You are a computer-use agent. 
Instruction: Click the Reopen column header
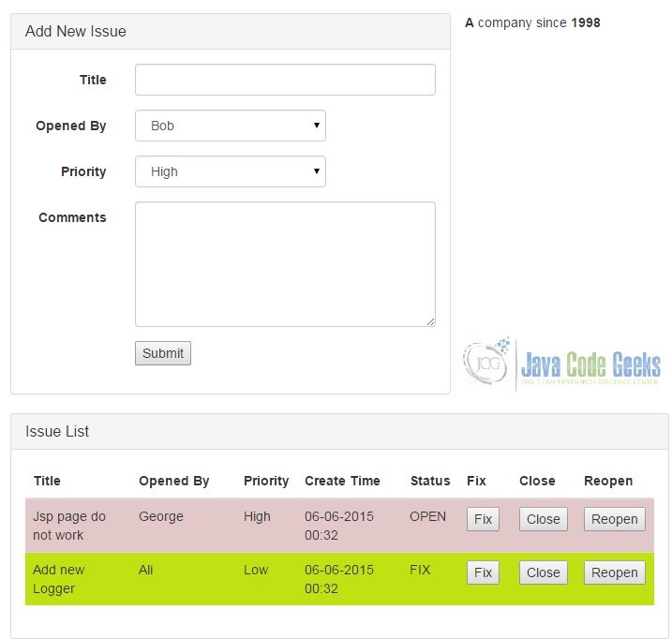click(x=608, y=482)
